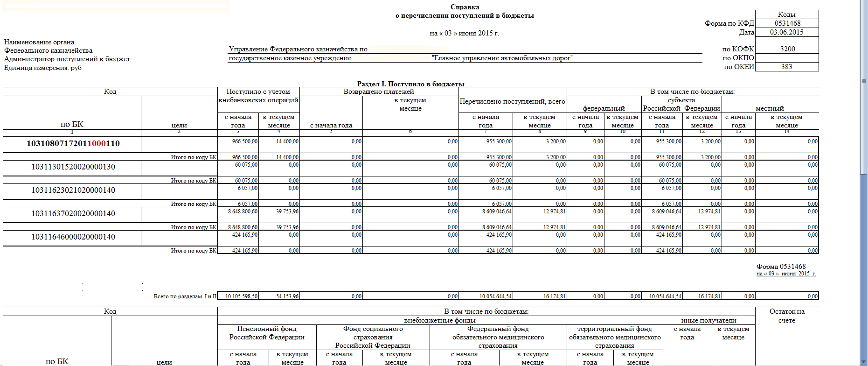
Task: Select header "Перечислено поступлений, всего"
Action: click(513, 101)
